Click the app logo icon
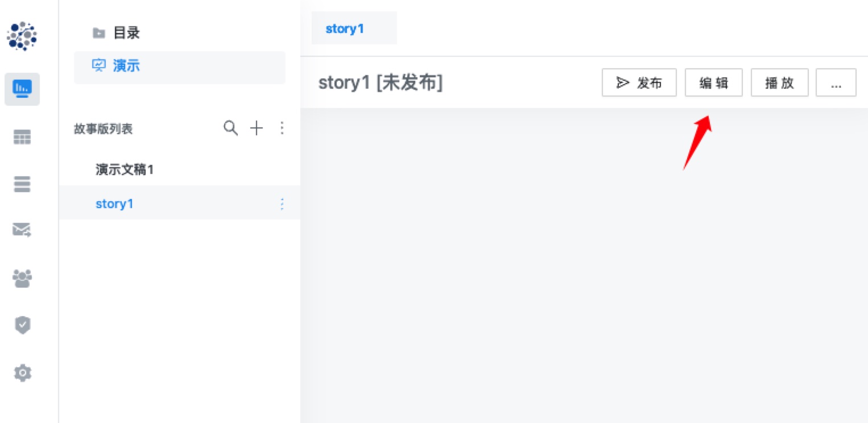The height and width of the screenshot is (423, 868). point(22,36)
